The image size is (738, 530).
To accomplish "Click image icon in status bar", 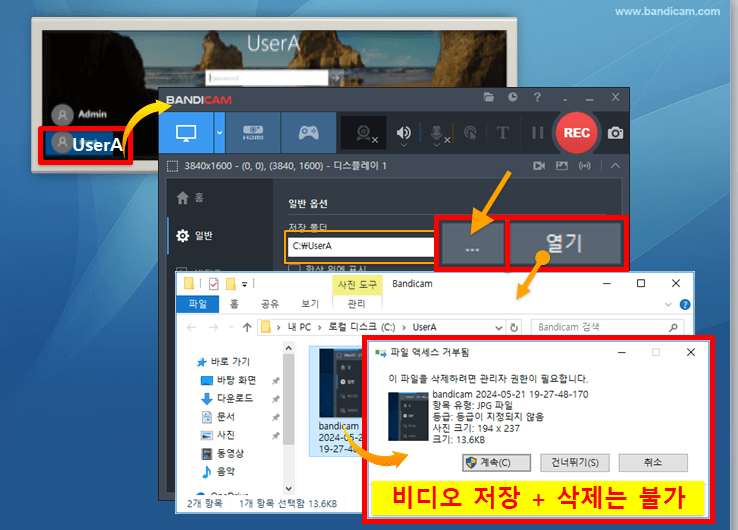I will coord(562,166).
